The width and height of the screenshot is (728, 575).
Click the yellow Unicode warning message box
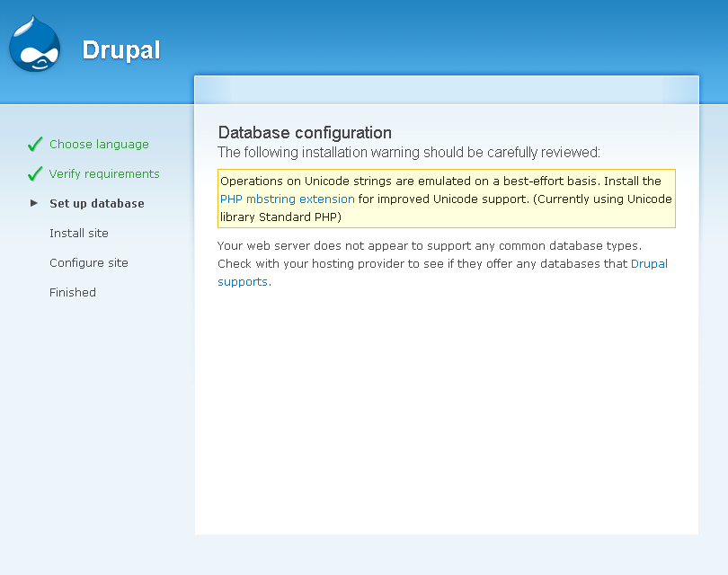click(x=447, y=199)
